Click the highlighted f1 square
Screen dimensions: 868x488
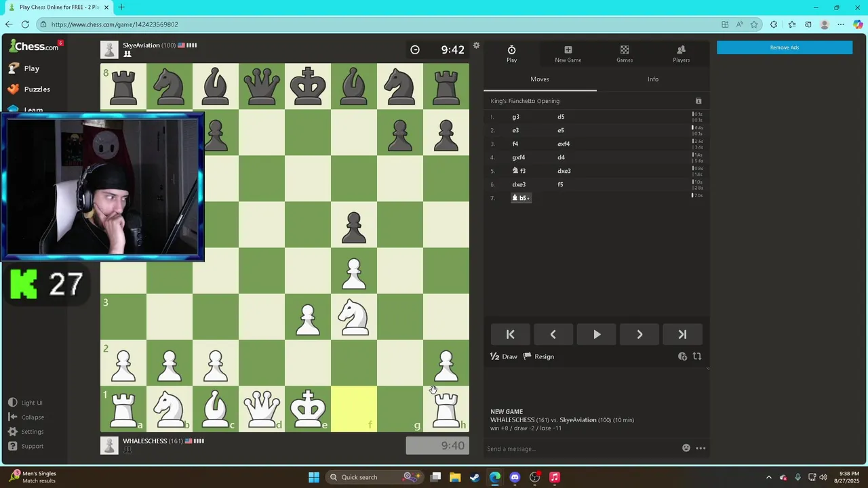(x=354, y=409)
